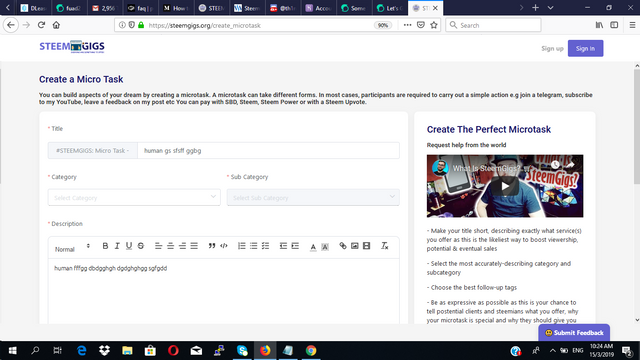
Task: Click into the Title input field
Action: [x=268, y=151]
